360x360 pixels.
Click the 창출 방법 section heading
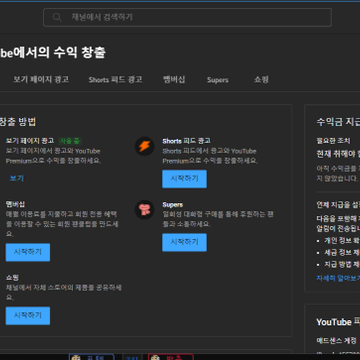tap(18, 122)
